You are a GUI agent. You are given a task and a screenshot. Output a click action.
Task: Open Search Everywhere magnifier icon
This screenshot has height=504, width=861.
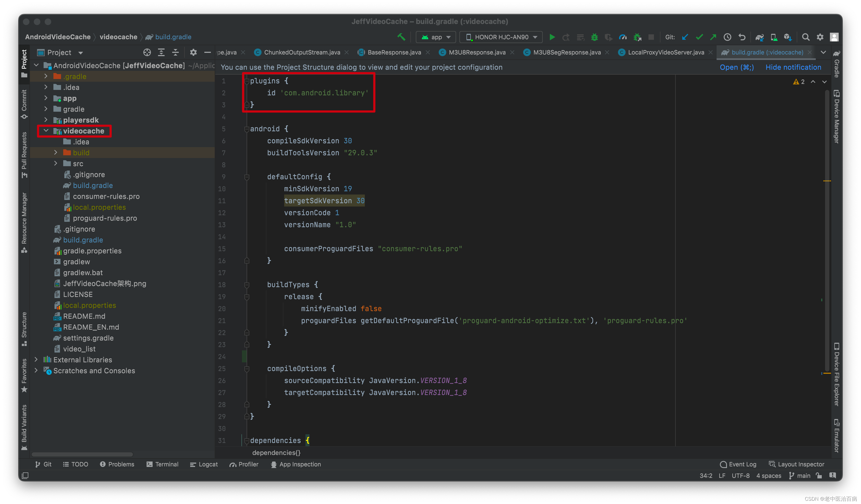tap(805, 37)
